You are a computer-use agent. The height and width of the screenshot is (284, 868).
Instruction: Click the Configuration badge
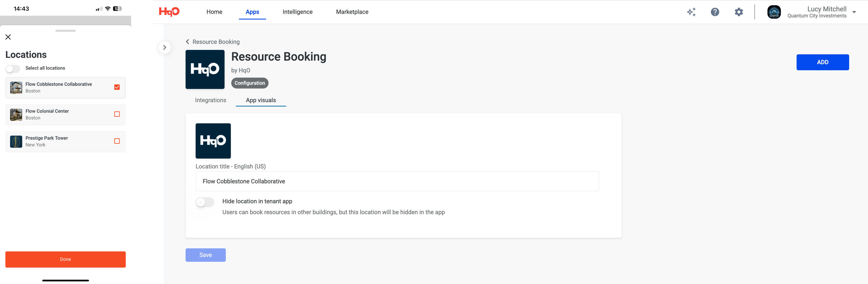point(250,83)
